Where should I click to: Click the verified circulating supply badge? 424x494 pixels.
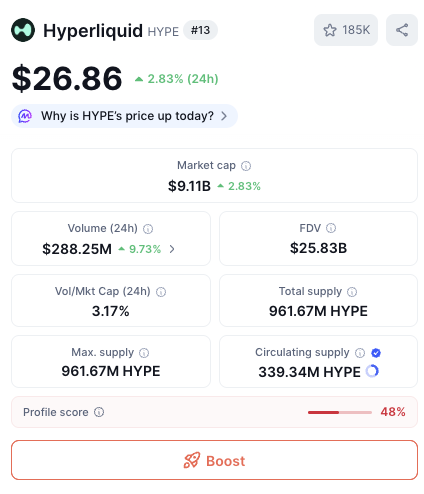[x=376, y=353]
